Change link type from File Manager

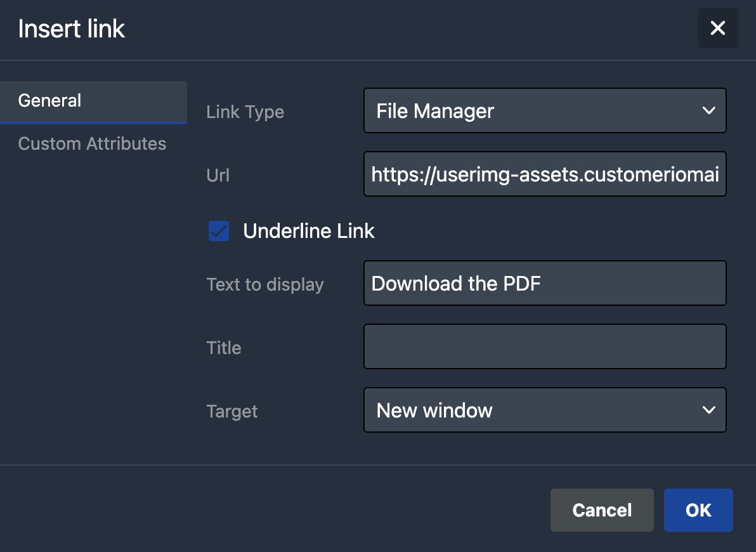tap(545, 110)
